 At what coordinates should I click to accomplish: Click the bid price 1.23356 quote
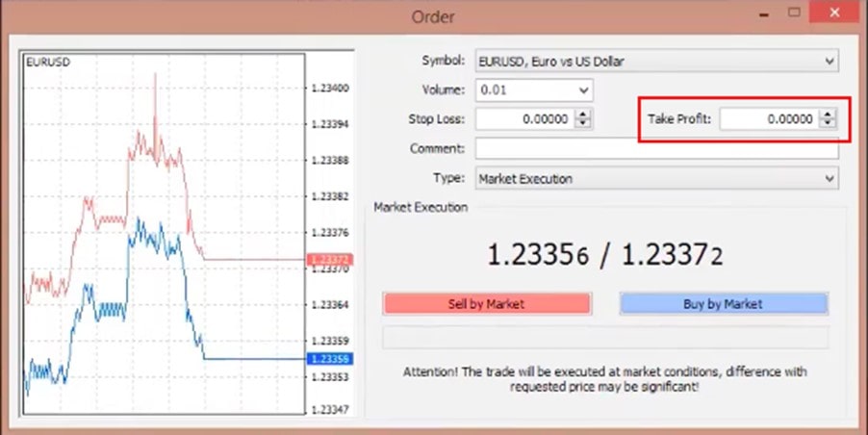point(538,255)
